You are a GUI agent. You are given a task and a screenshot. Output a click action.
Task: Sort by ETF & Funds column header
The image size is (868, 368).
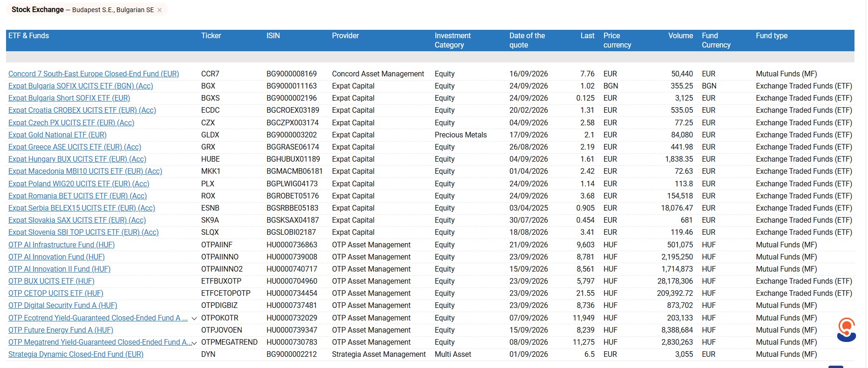tap(28, 35)
